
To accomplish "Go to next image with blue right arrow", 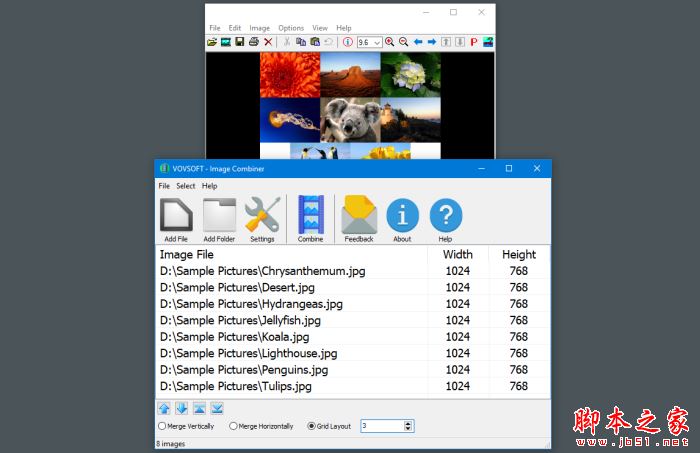I will coord(432,42).
